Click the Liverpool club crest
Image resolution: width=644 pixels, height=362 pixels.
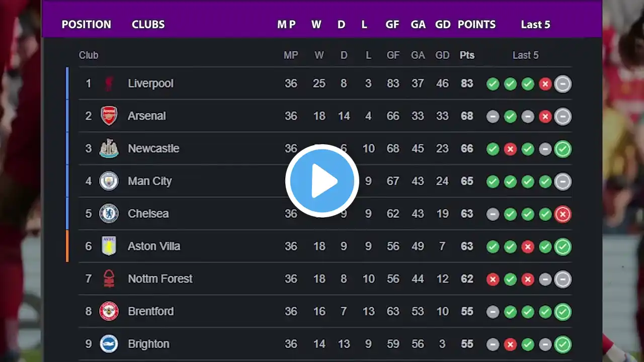point(109,83)
